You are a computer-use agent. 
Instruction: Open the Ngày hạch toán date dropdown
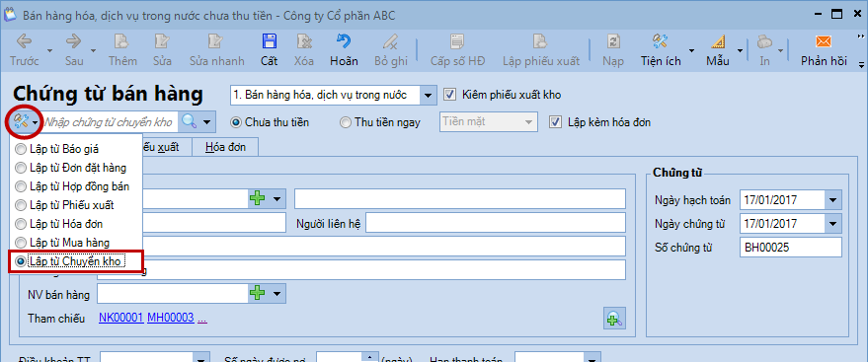coord(832,199)
